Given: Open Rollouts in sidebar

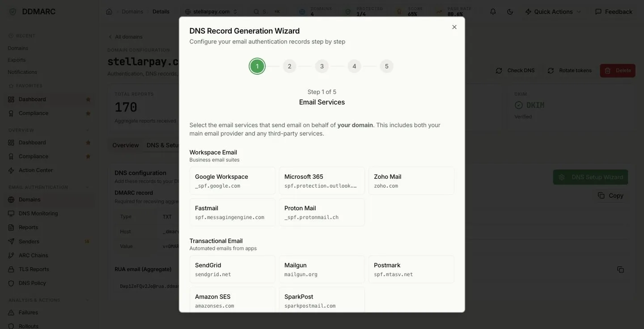Looking at the screenshot, I should click(x=49, y=326).
